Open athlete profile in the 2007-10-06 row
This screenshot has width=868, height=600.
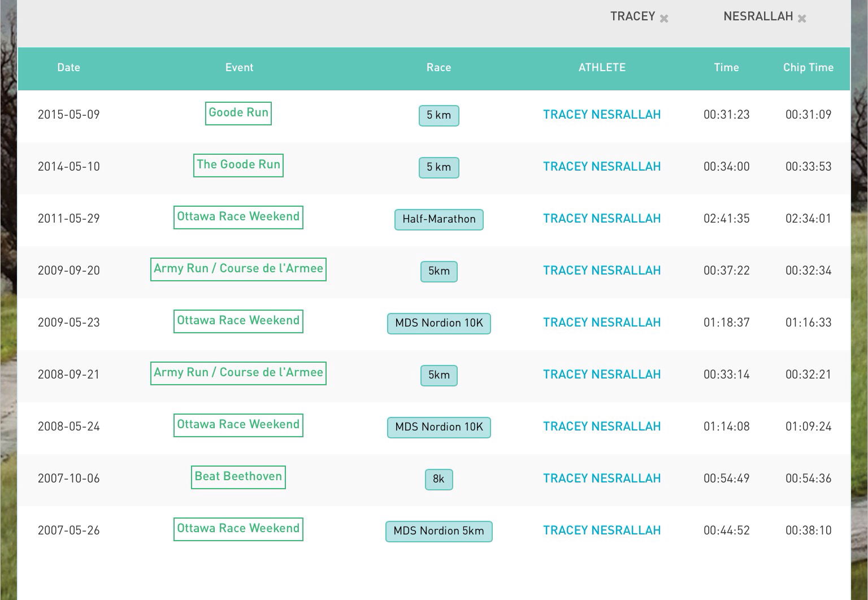click(x=601, y=479)
